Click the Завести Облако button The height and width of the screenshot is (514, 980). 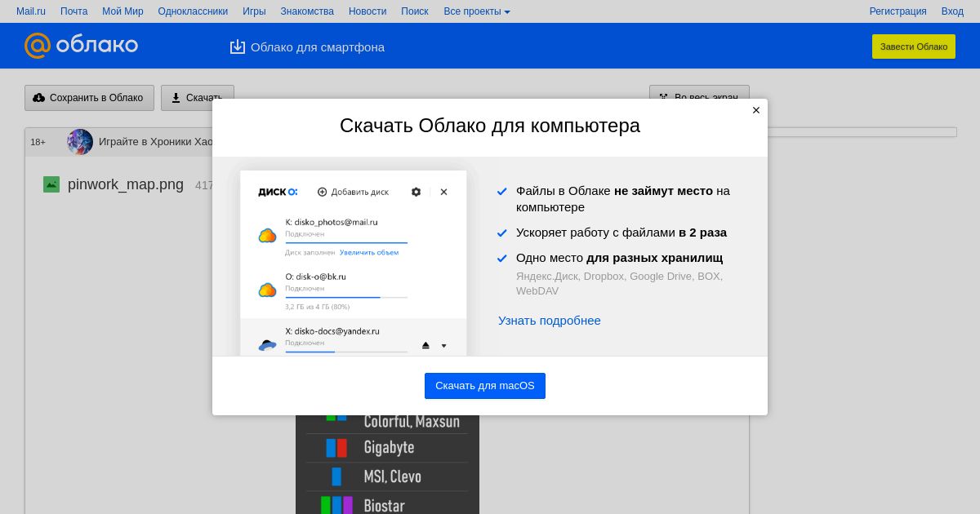(914, 47)
